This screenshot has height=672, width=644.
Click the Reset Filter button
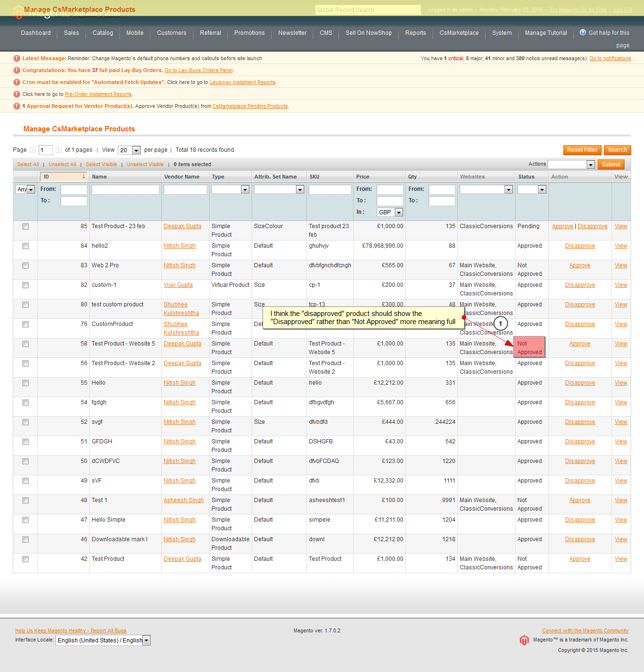tap(582, 150)
